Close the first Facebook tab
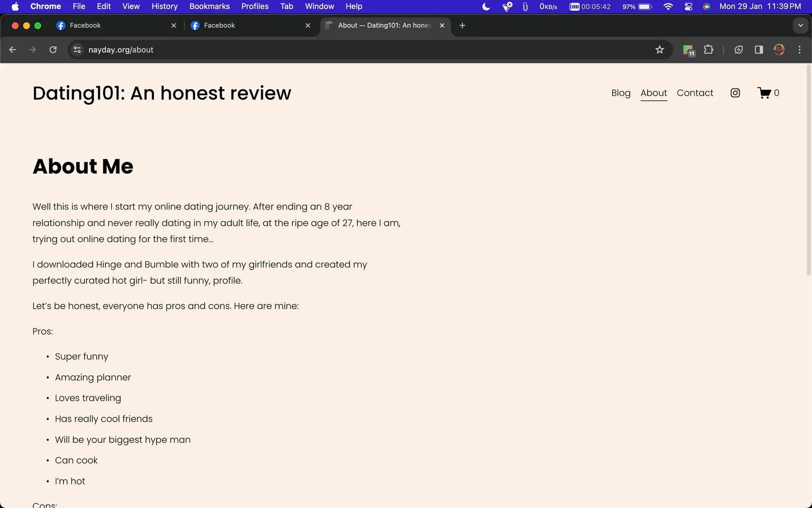The width and height of the screenshot is (812, 508). click(173, 25)
